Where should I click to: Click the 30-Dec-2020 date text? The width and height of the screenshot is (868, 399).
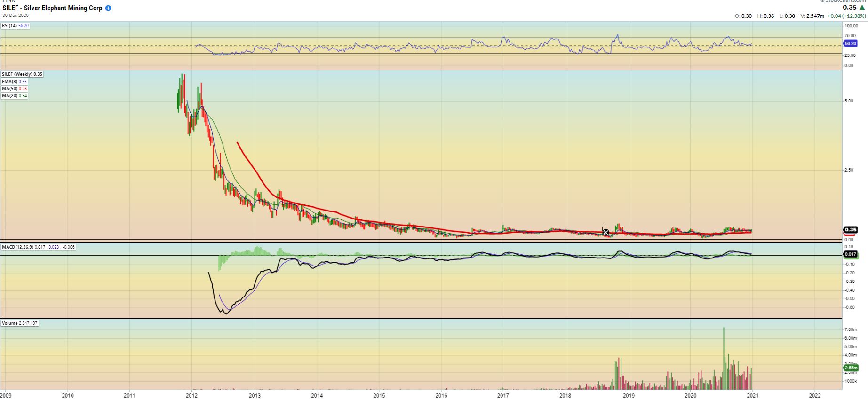coord(16,16)
